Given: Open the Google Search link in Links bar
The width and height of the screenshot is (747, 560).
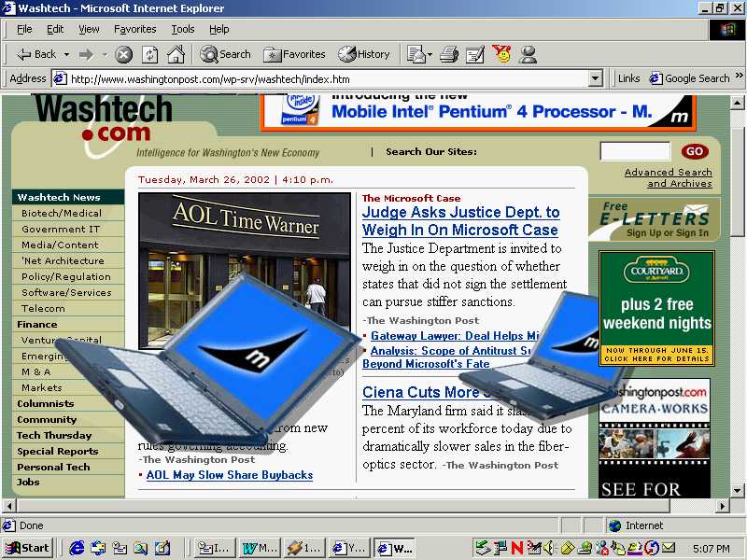Looking at the screenshot, I should (x=690, y=78).
